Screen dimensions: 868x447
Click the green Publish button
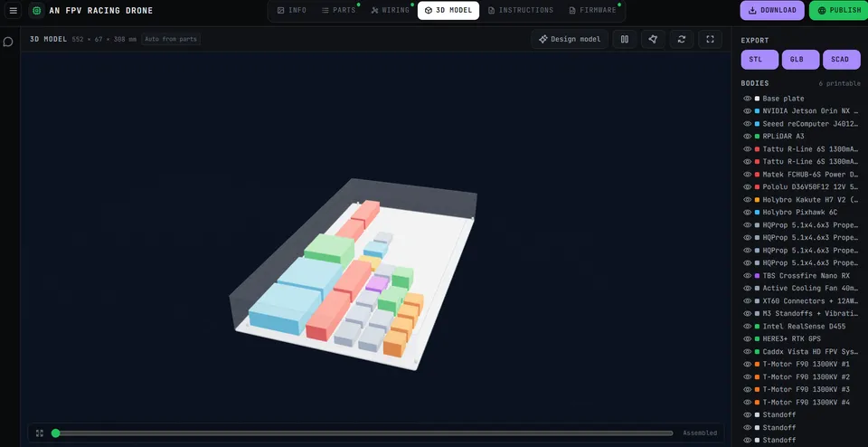[839, 11]
